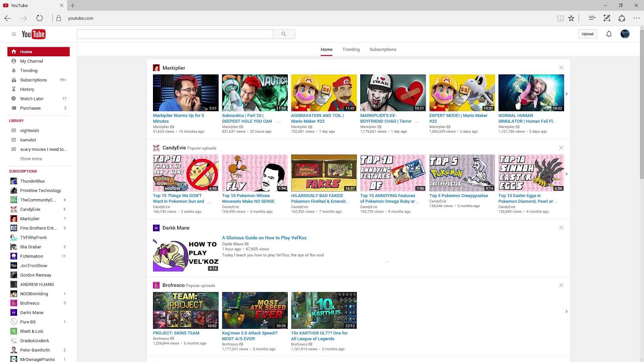Open the reading view book icon
Image resolution: width=644 pixels, height=362 pixels.
560,18
